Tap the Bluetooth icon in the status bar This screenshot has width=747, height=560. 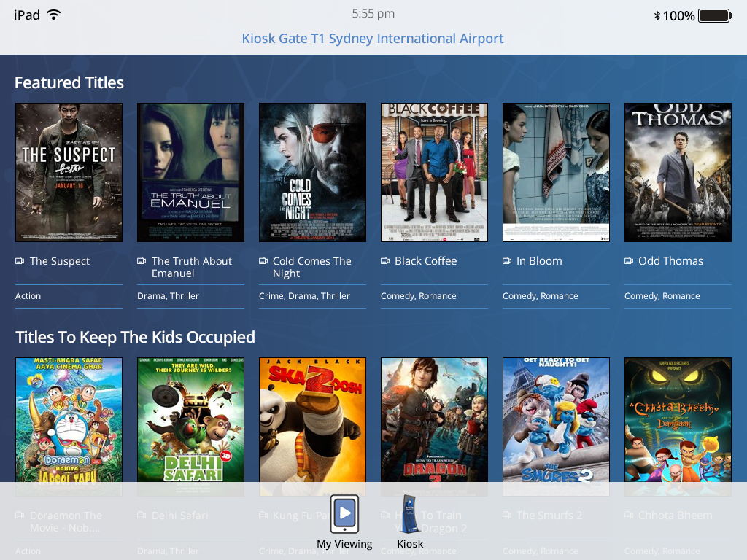(x=657, y=16)
